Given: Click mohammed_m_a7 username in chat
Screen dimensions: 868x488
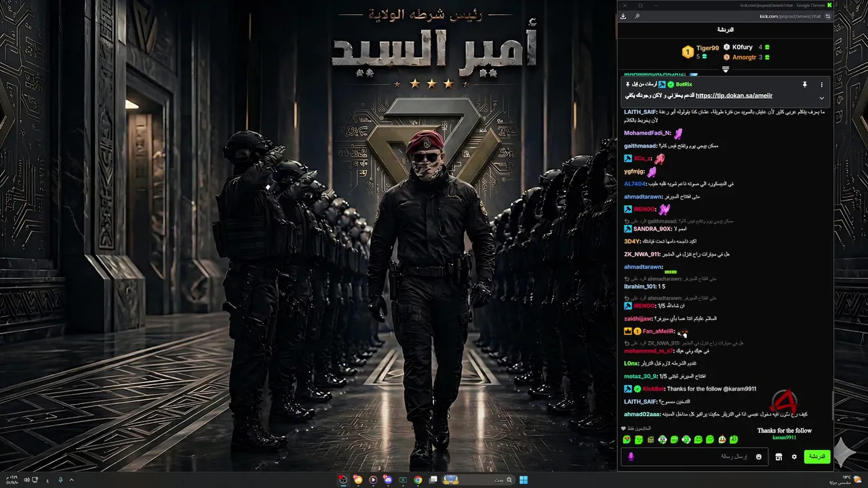Looking at the screenshot, I should click(648, 350).
